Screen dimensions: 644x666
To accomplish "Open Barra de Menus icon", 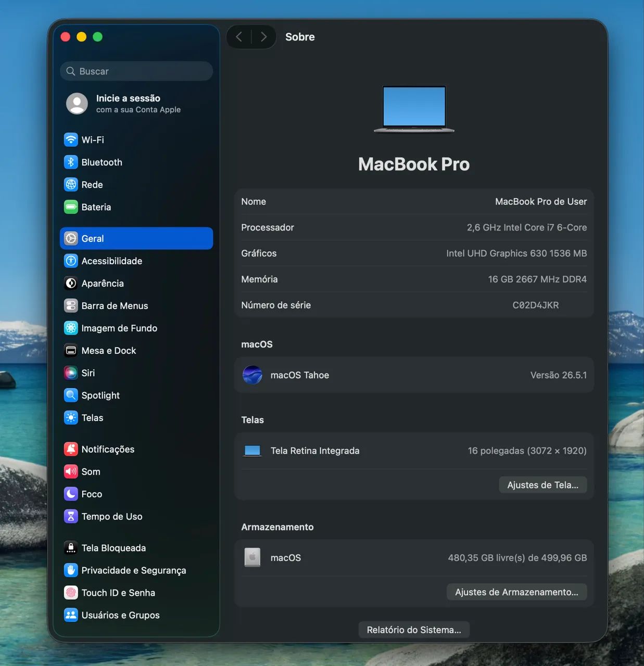I will [x=71, y=305].
